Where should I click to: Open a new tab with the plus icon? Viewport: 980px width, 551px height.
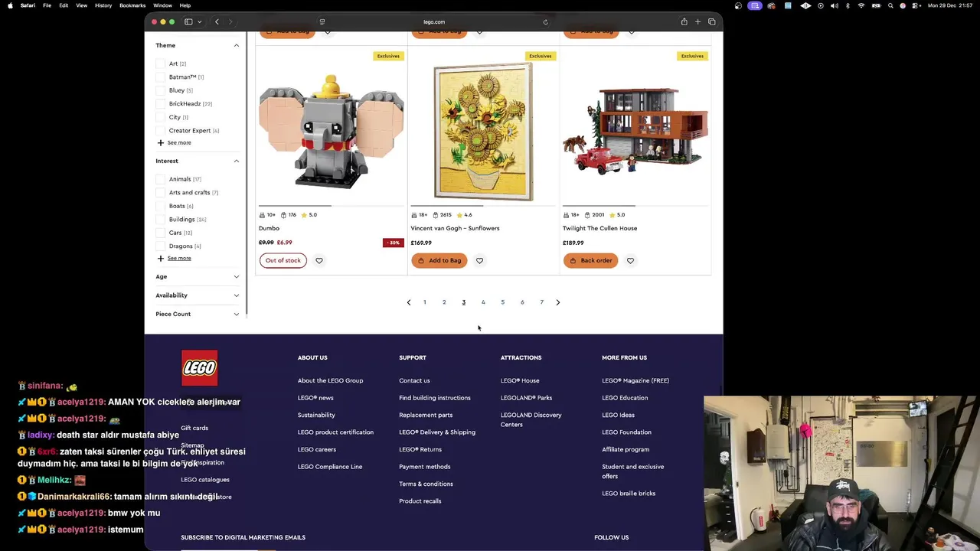697,21
